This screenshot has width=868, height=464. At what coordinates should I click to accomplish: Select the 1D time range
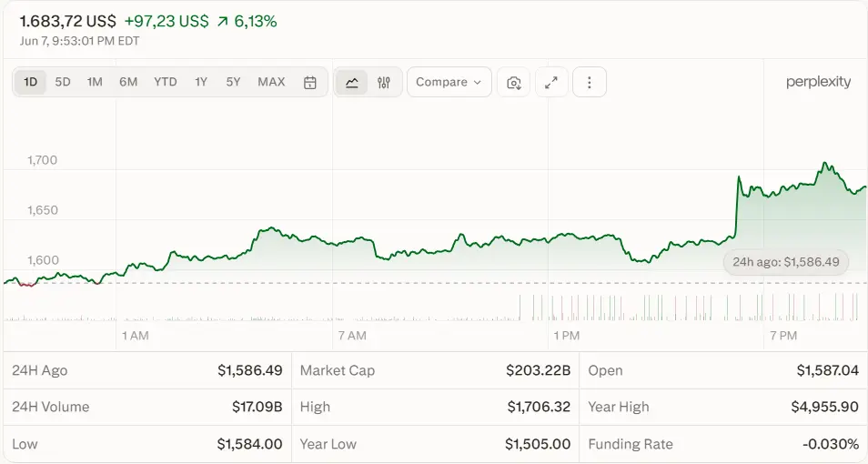coord(30,82)
